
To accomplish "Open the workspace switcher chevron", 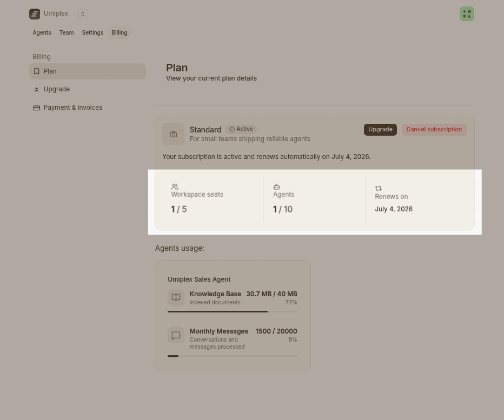I will click(x=83, y=14).
